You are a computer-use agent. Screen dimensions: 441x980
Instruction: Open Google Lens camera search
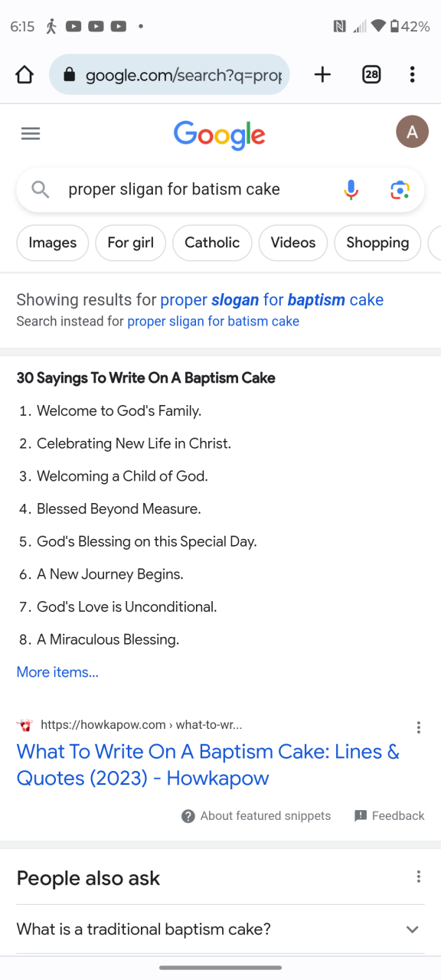400,190
